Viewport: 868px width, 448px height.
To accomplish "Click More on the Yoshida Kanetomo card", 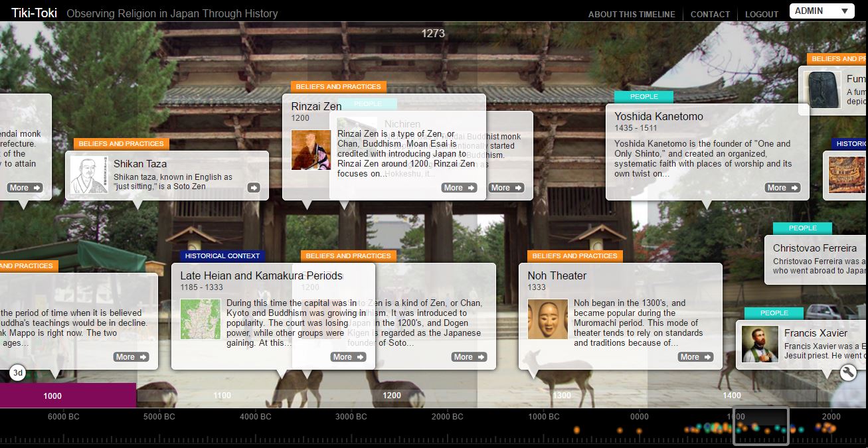I will [782, 188].
